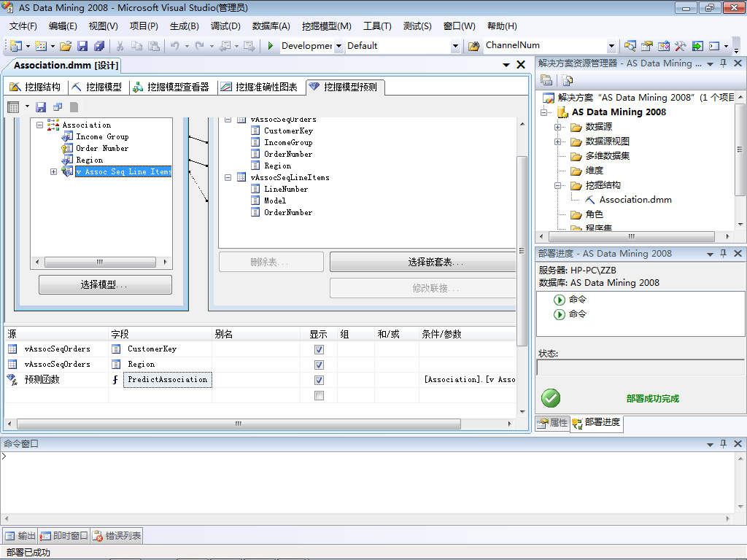
Task: Open the Development configuration dropdown
Action: [338, 46]
